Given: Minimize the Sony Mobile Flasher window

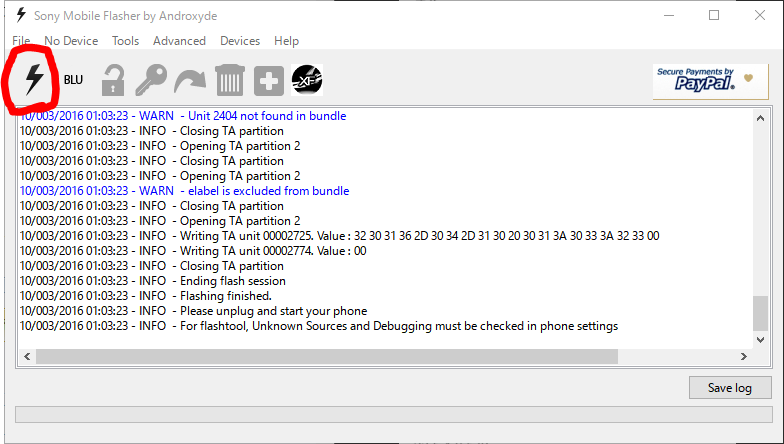Looking at the screenshot, I should 668,16.
